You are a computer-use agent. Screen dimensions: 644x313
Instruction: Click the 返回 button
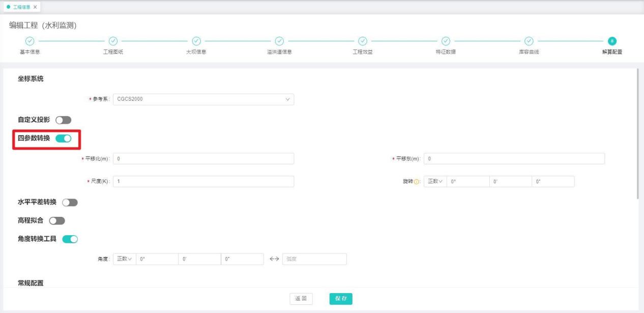coord(301,299)
